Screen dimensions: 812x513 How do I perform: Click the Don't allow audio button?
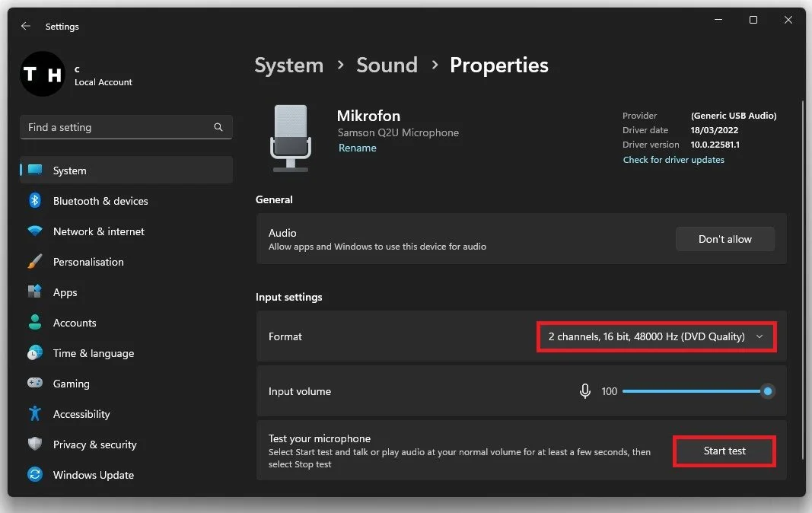(x=724, y=238)
